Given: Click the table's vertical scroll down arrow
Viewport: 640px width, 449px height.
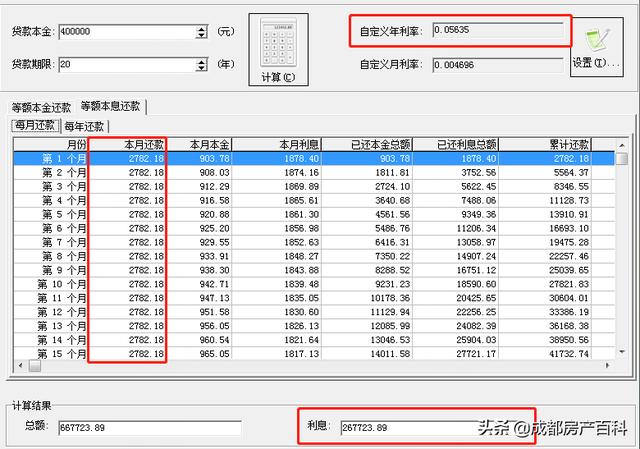Looking at the screenshot, I should [x=622, y=351].
